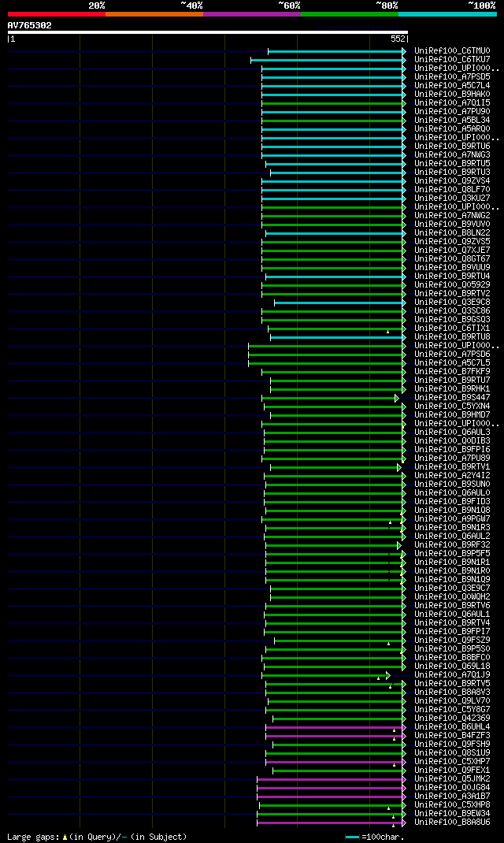504x843 pixels.
Task: Select the UniRef100_A7Q1J9 label
Action: pyautogui.click(x=452, y=674)
